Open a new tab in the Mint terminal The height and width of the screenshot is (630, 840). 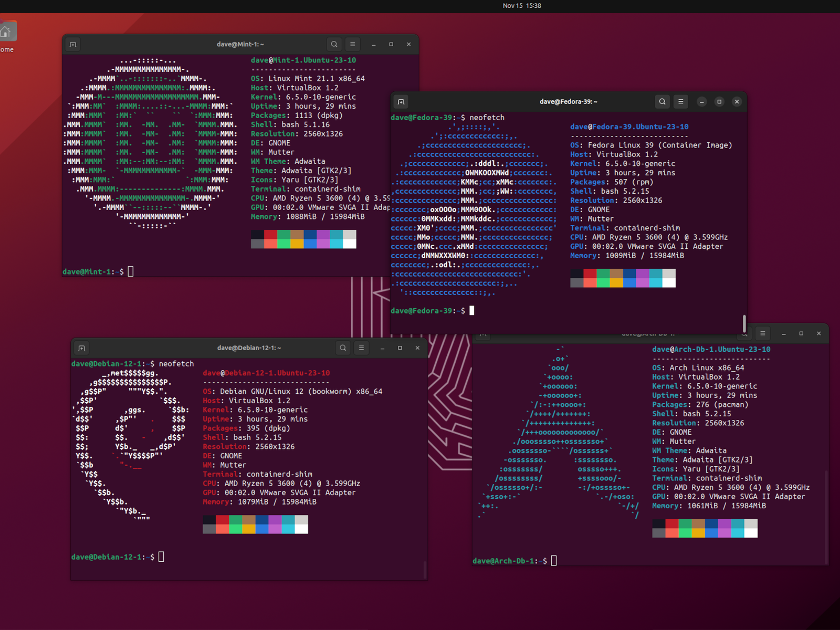[x=73, y=45]
